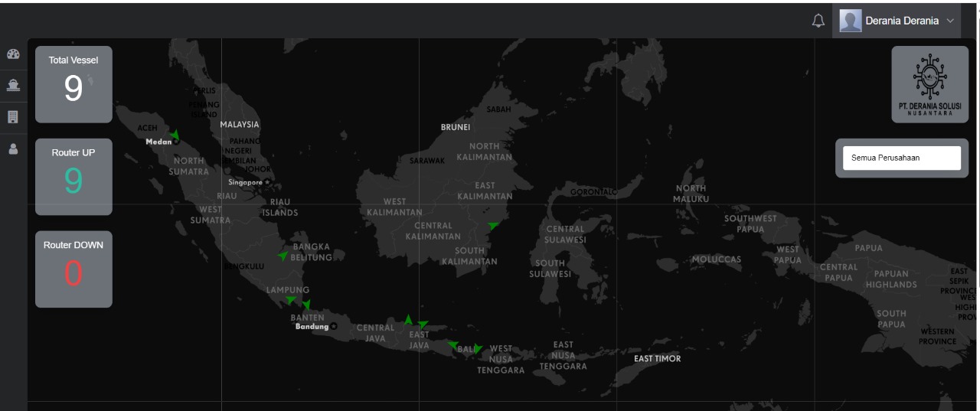
Task: Click the upward-pointing vessel marker above Central Java
Action: click(x=408, y=319)
